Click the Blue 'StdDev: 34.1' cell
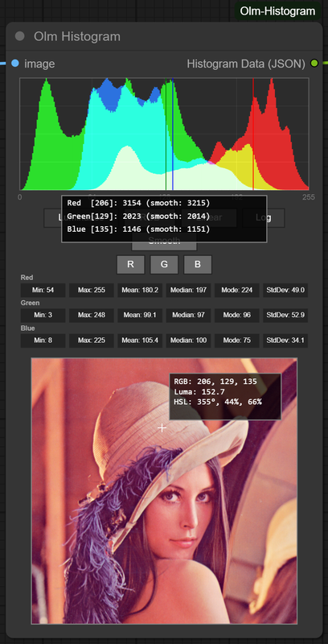Image resolution: width=328 pixels, height=644 pixels. (x=285, y=341)
